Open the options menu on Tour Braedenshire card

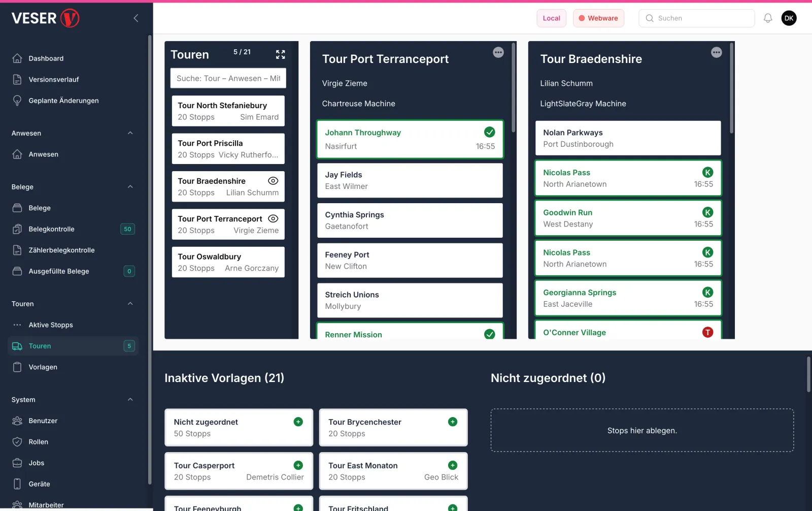coord(716,52)
